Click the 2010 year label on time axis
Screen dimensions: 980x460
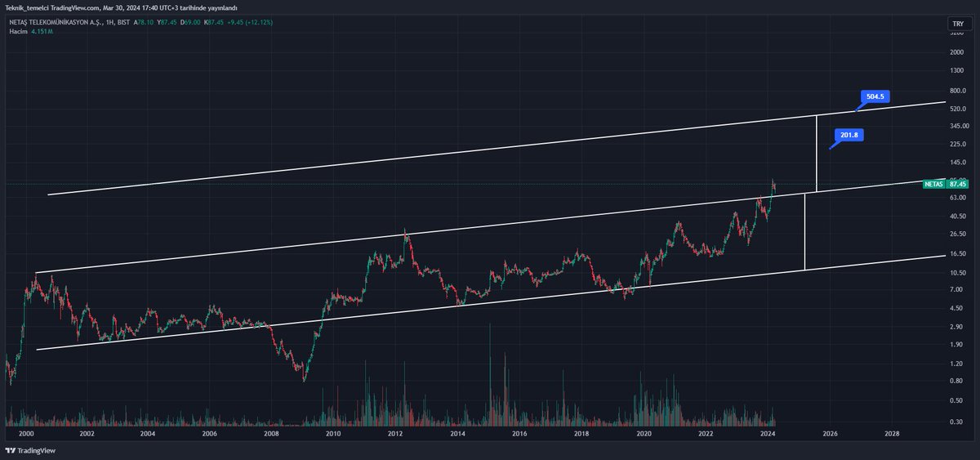tap(333, 434)
